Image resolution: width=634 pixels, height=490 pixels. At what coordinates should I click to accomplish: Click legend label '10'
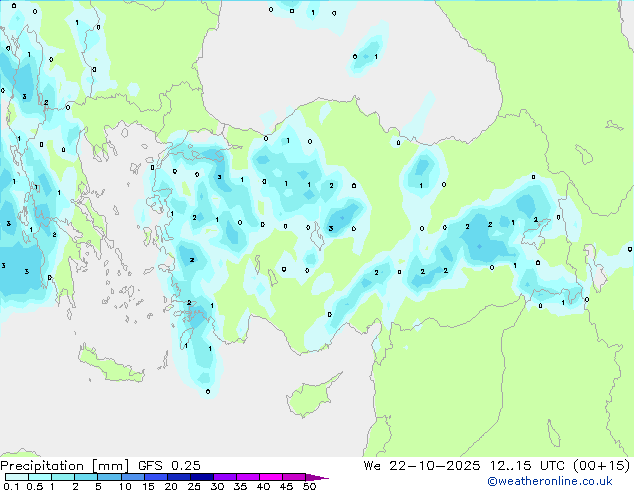pos(125,486)
